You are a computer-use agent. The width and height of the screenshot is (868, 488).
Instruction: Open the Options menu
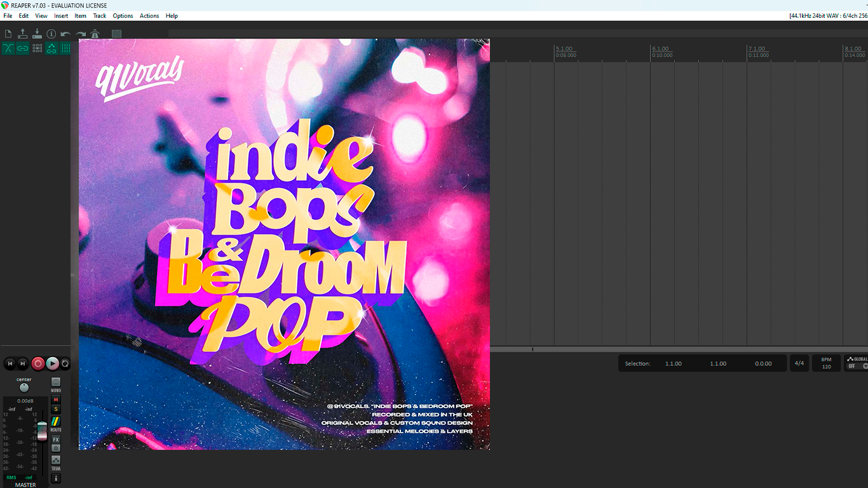123,16
